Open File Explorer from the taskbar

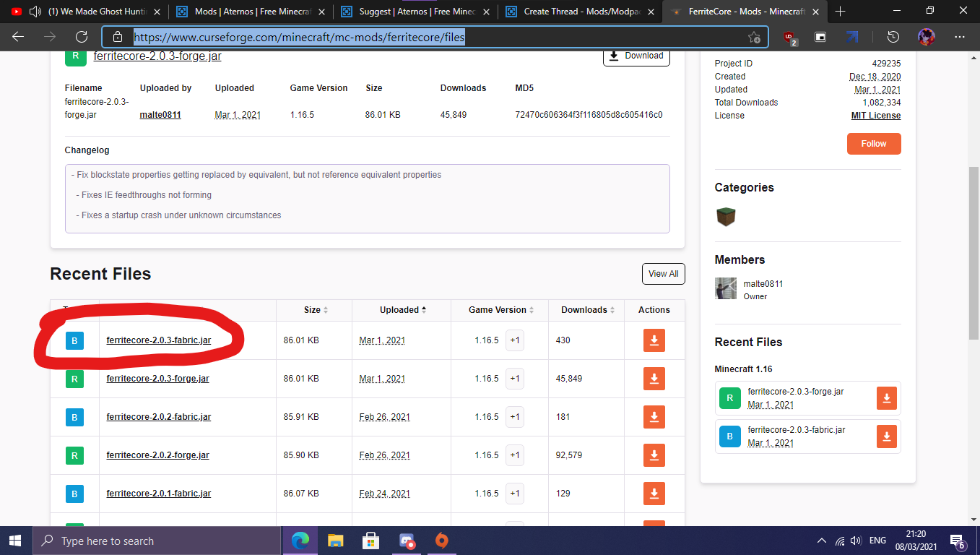[336, 541]
